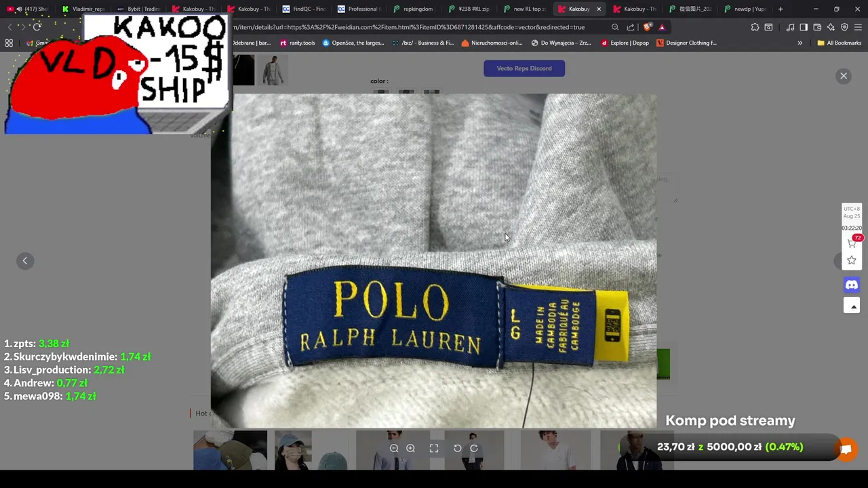This screenshot has height=488, width=868.
Task: Zoom out the lightbox image
Action: pos(394,448)
